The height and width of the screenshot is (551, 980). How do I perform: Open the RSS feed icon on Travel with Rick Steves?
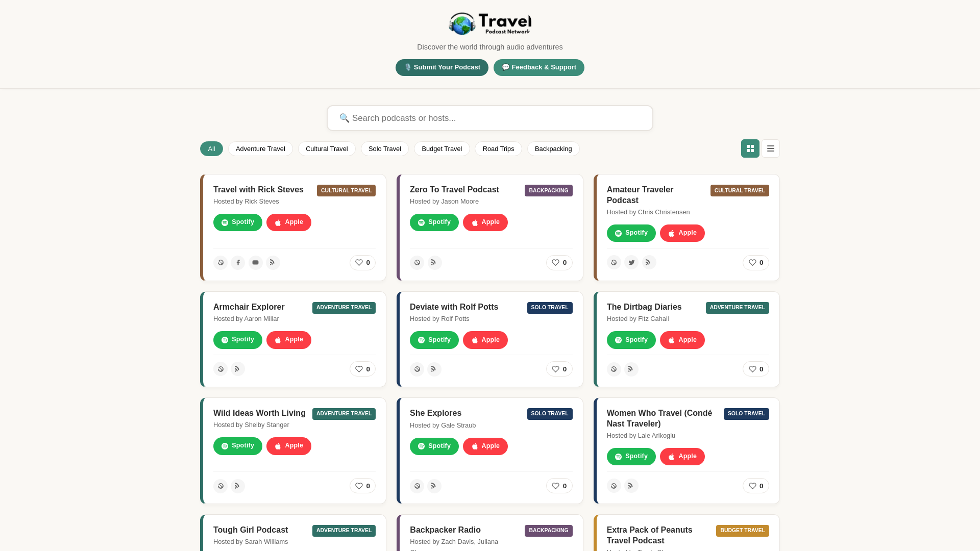(273, 263)
